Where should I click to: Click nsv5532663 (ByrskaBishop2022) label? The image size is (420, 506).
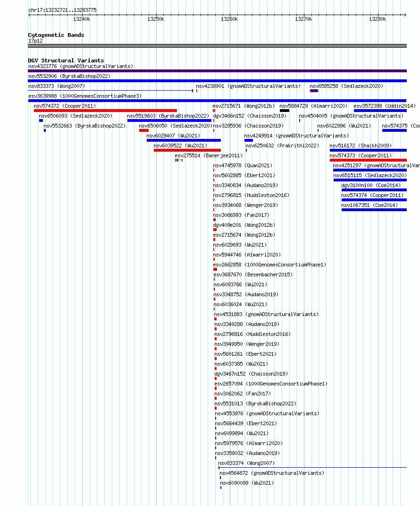pos(84,126)
